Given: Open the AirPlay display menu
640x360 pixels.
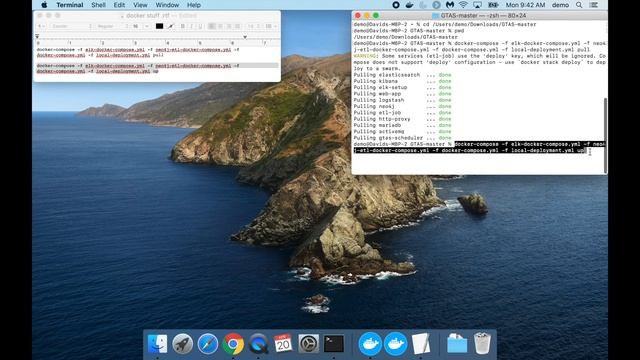Looking at the screenshot, I should pyautogui.click(x=477, y=5).
